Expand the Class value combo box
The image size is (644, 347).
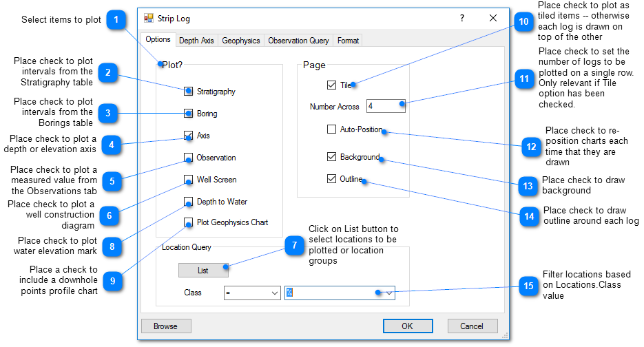[389, 293]
